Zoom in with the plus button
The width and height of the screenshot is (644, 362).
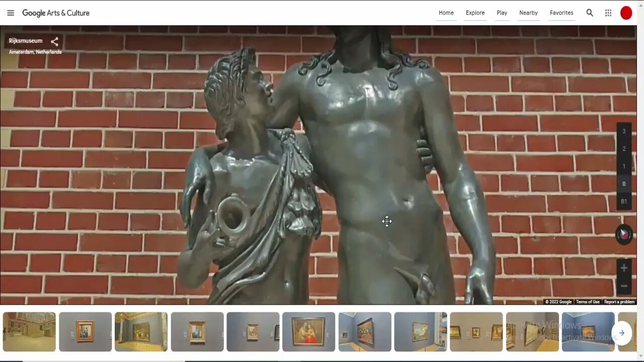(624, 268)
